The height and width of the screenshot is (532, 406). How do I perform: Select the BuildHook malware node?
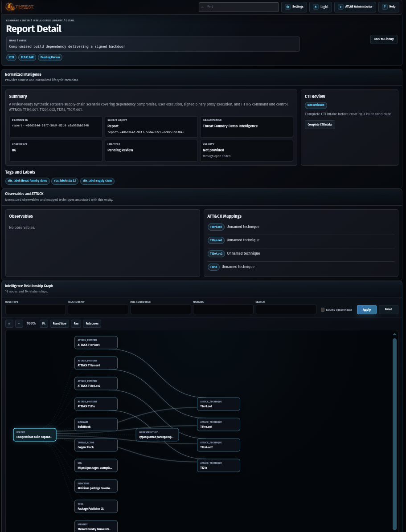point(96,424)
